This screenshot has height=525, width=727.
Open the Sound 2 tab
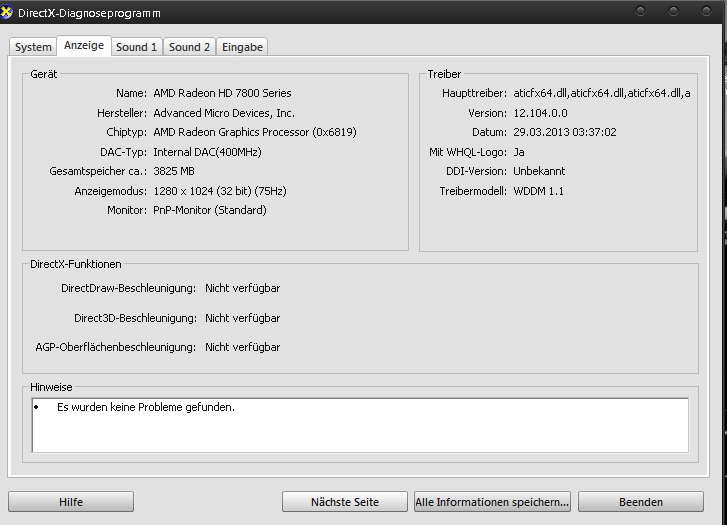(x=189, y=47)
